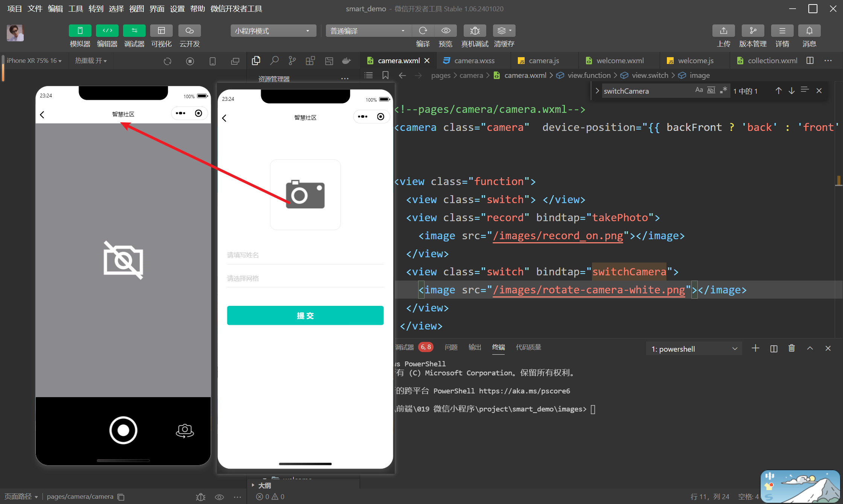
Task: Click the 上传 upload icon
Action: [x=723, y=31]
